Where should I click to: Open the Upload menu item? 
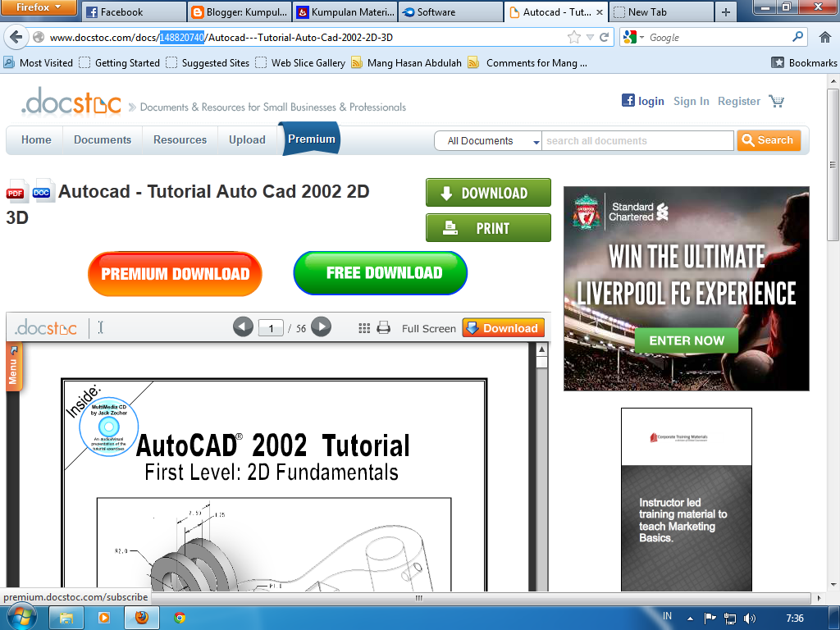coord(247,139)
